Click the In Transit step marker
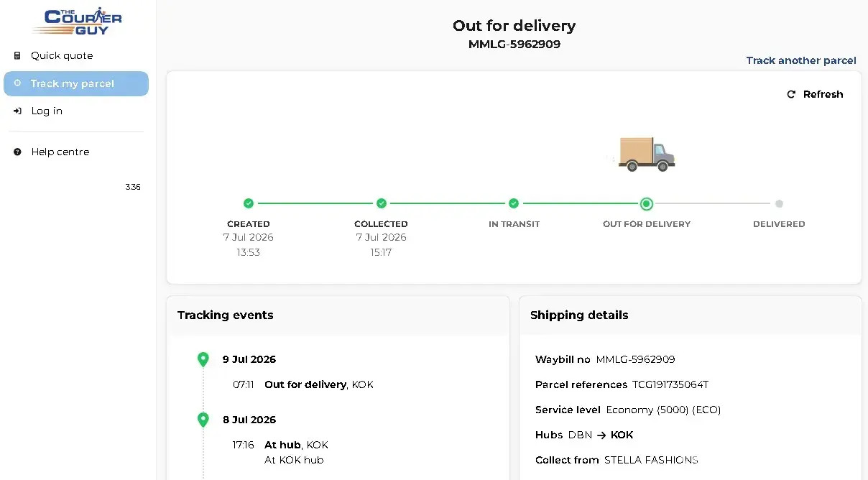This screenshot has height=480, width=868. tap(514, 203)
